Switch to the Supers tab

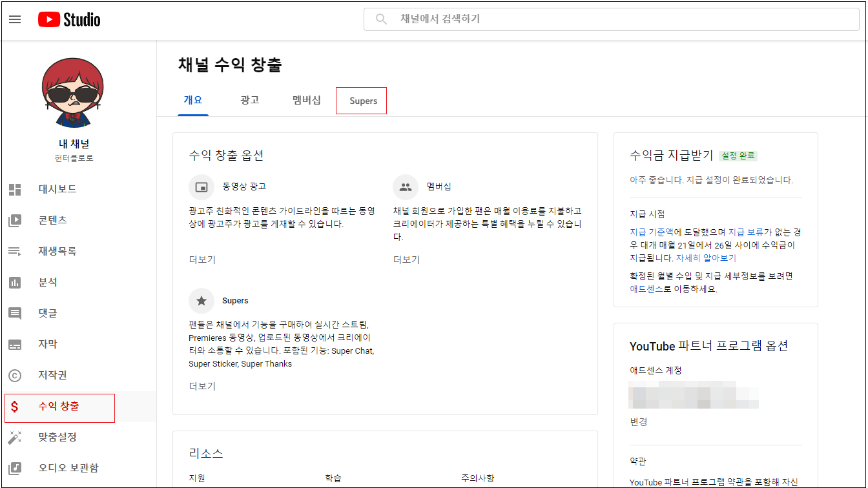(x=363, y=101)
